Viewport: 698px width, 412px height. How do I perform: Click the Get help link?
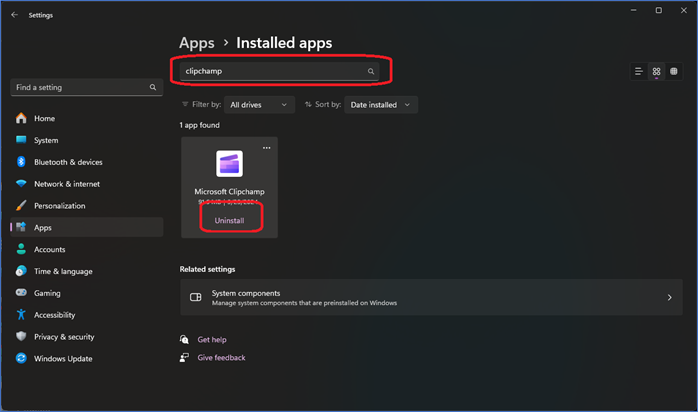212,339
